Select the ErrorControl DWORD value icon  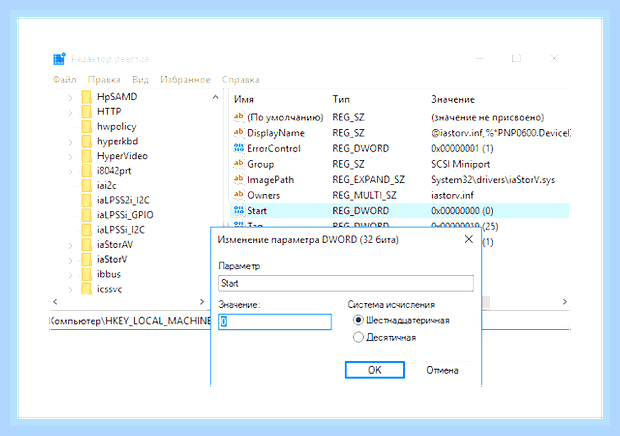(x=239, y=148)
